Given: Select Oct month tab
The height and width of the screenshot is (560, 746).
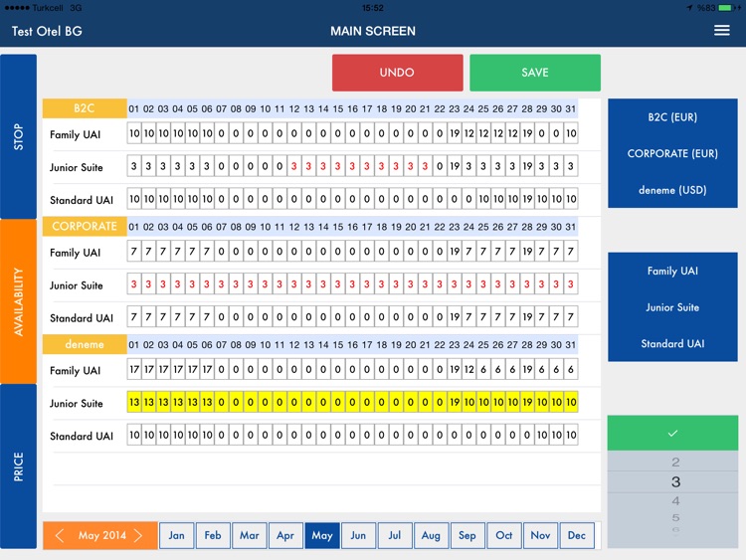Looking at the screenshot, I should (x=504, y=536).
